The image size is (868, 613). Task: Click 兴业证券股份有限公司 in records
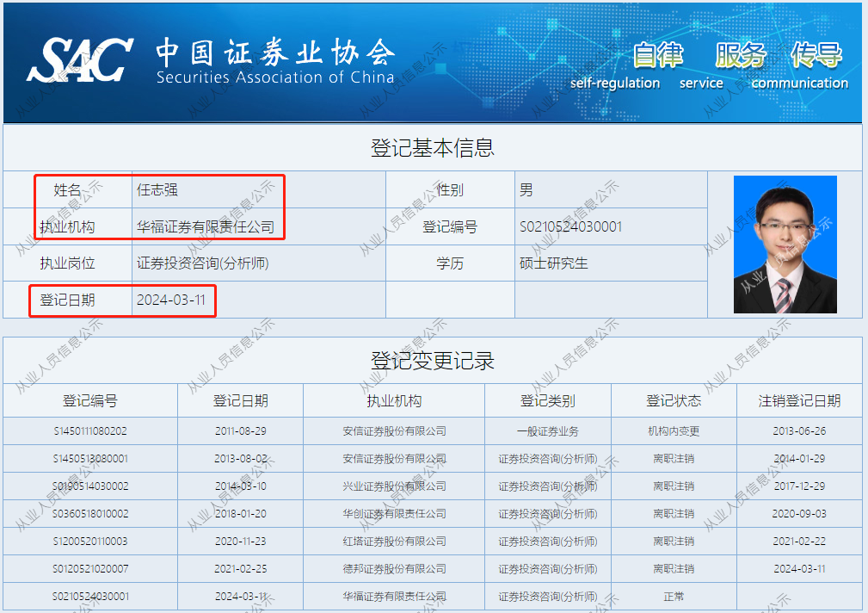(x=394, y=486)
